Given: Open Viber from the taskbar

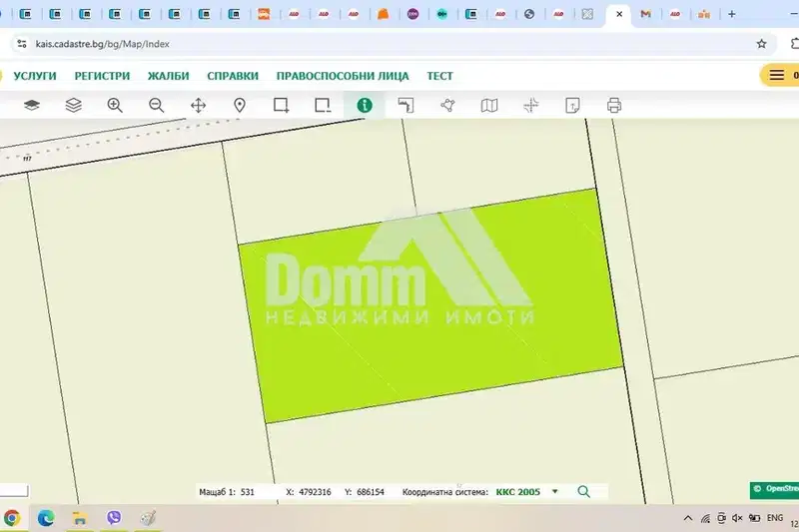Looking at the screenshot, I should point(114,518).
